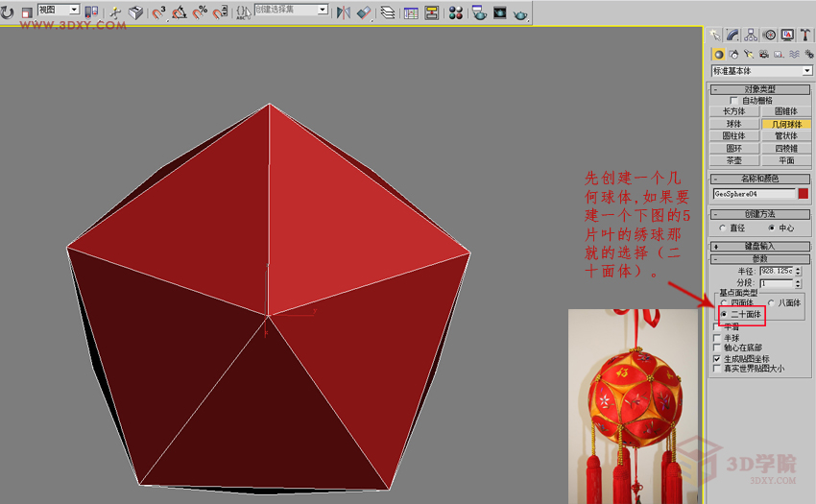816x504 pixels.
Task: Collapse 对象类型 rollout
Action: point(759,89)
